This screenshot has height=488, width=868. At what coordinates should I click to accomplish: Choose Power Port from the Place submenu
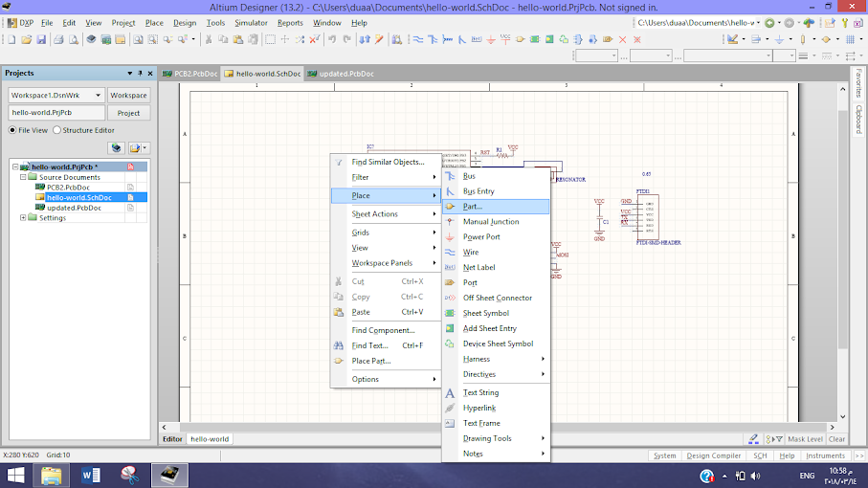pyautogui.click(x=496, y=236)
